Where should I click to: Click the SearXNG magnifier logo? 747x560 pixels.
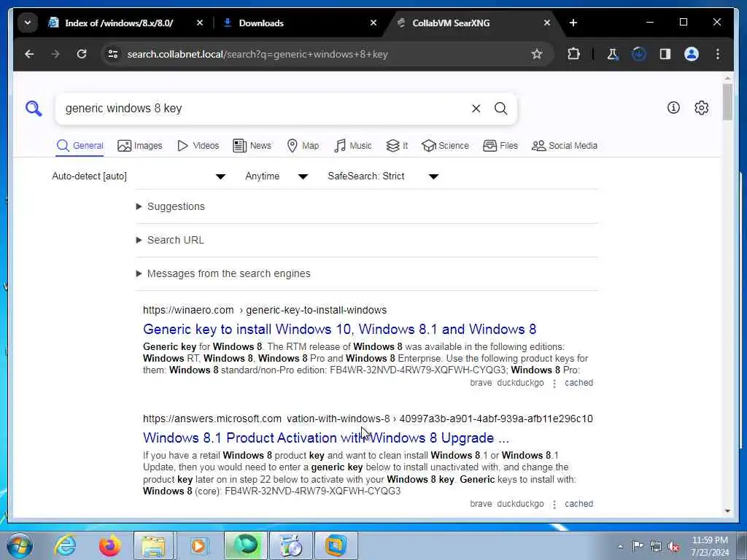pos(34,109)
